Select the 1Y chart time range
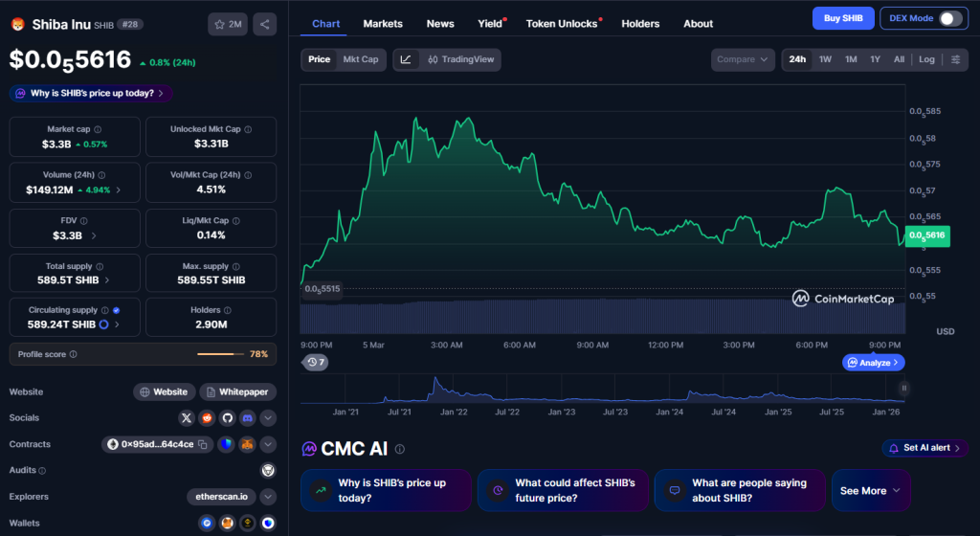 [875, 59]
